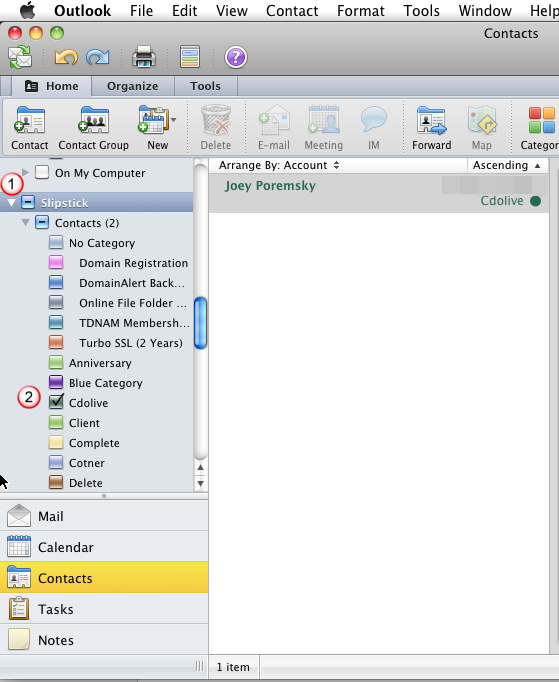This screenshot has height=682, width=559.
Task: Click the Print toolbar icon
Action: coord(144,57)
